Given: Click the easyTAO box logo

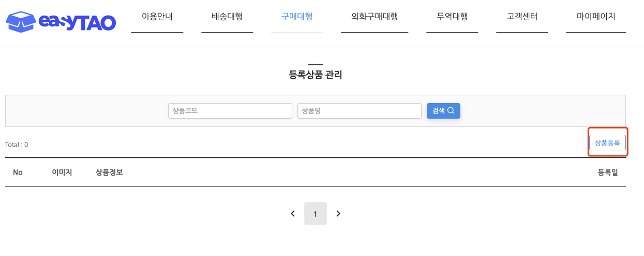Looking at the screenshot, I should pos(61,21).
